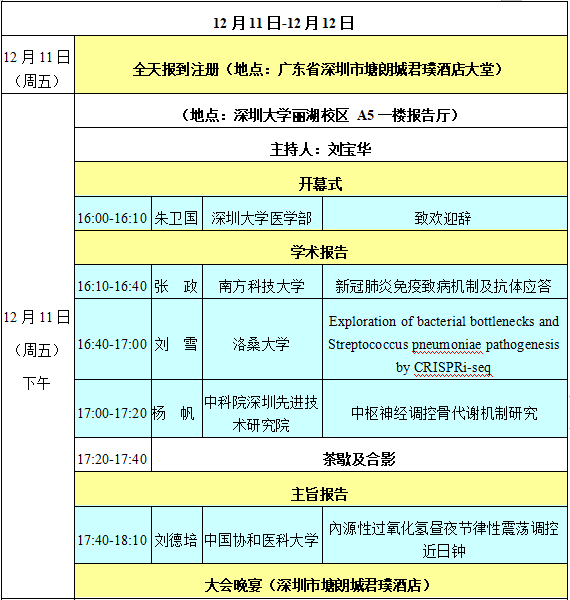Click the 大会晚宴 banquet row
The height and width of the screenshot is (600, 570).
[x=321, y=582]
